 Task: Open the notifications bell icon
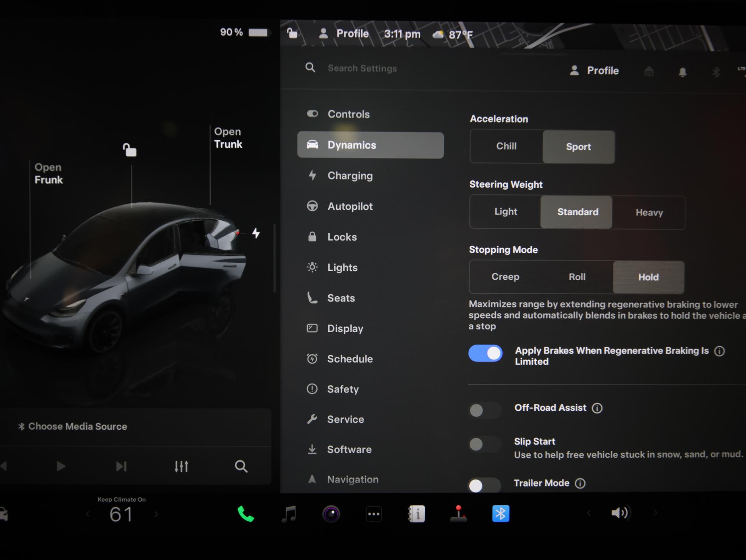(683, 72)
